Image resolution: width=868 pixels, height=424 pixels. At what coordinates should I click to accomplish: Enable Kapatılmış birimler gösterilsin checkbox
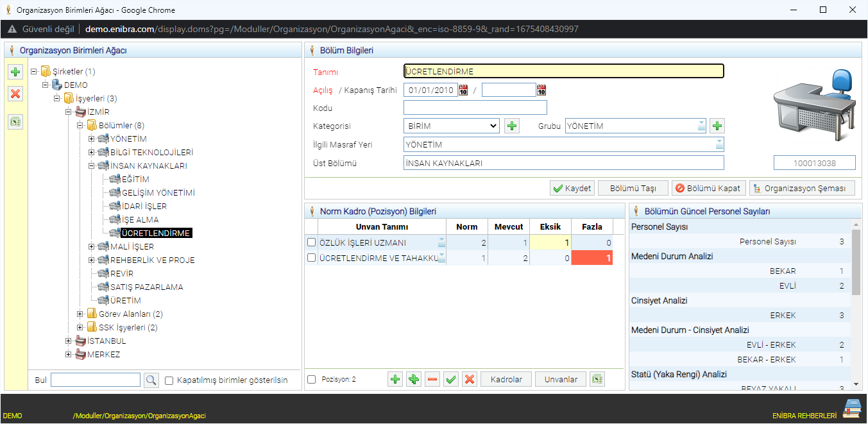coord(169,380)
